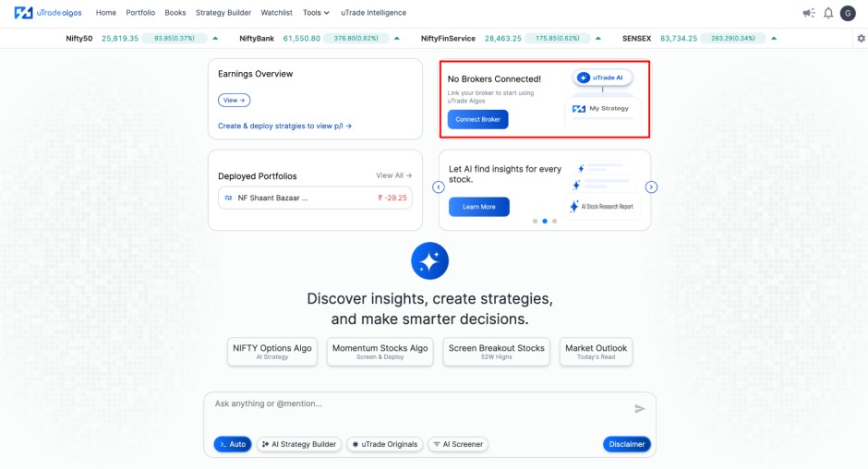Choose the NIFTY Options Algo suggestion

(x=271, y=352)
